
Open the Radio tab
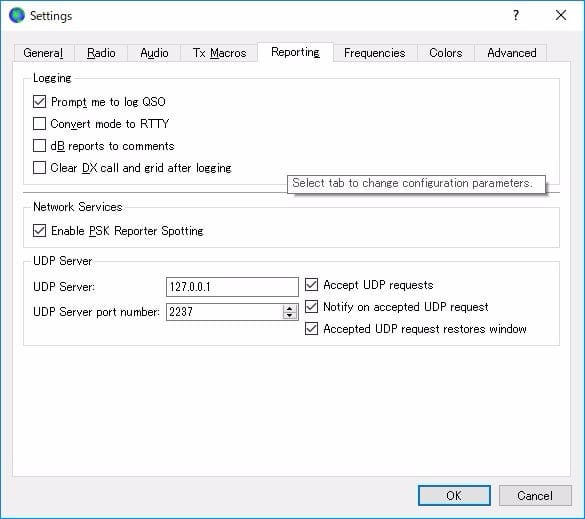tap(101, 53)
